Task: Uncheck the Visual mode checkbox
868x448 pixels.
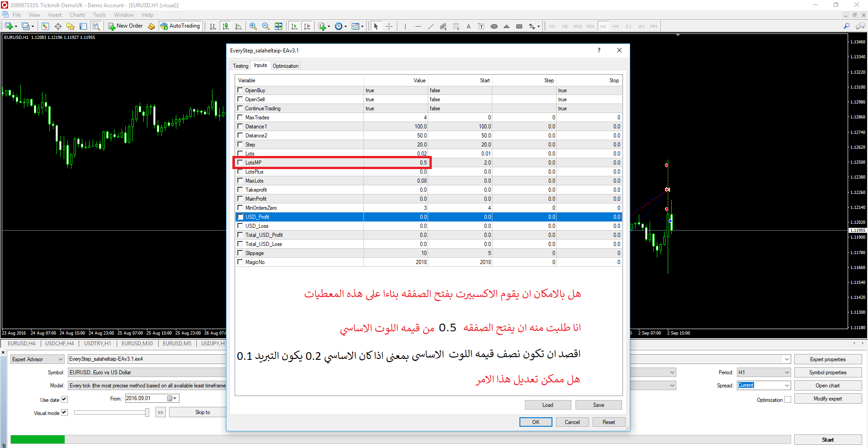Action: pyautogui.click(x=64, y=412)
